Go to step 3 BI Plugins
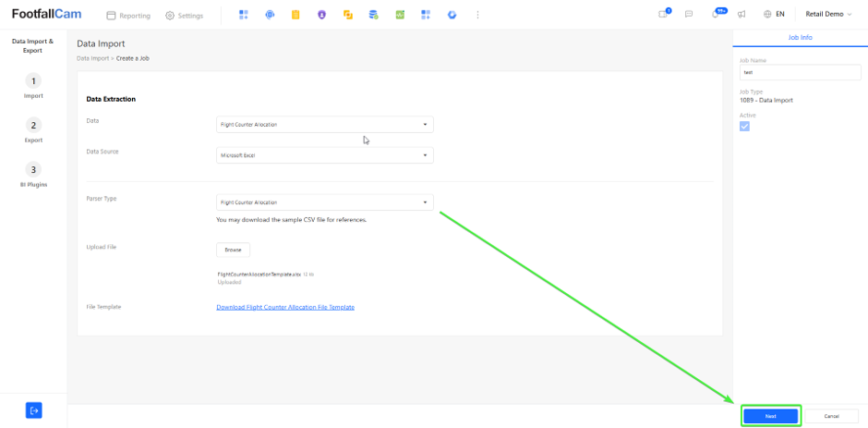 (x=33, y=175)
